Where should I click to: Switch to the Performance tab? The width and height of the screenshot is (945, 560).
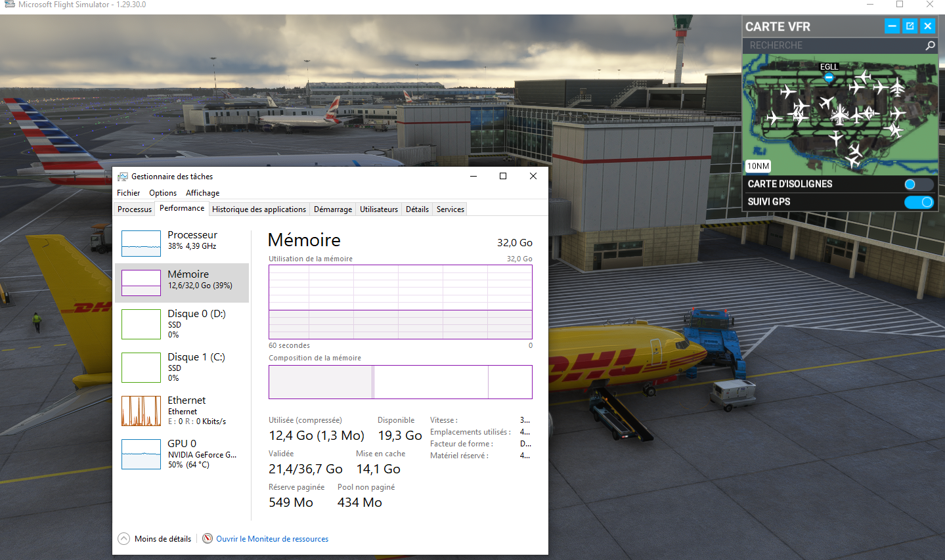(182, 208)
